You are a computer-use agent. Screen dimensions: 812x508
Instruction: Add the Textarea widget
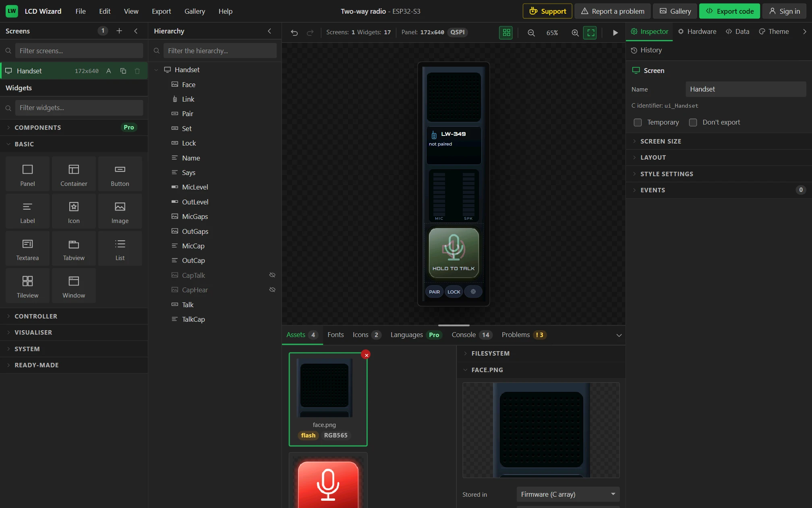(27, 249)
